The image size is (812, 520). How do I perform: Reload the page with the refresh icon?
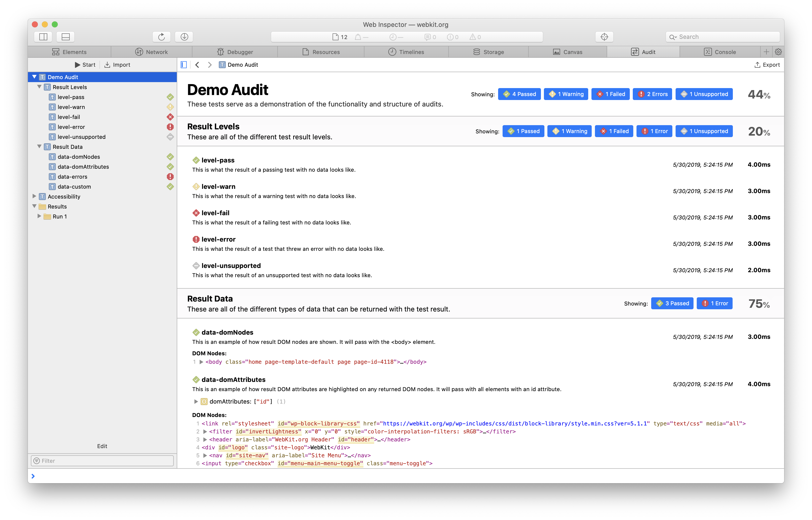162,37
